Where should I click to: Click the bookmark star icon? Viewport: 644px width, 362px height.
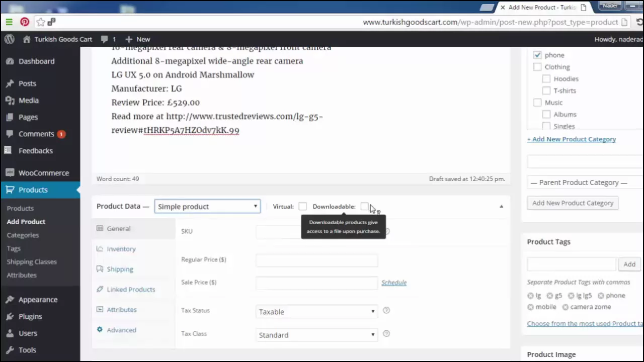point(41,22)
